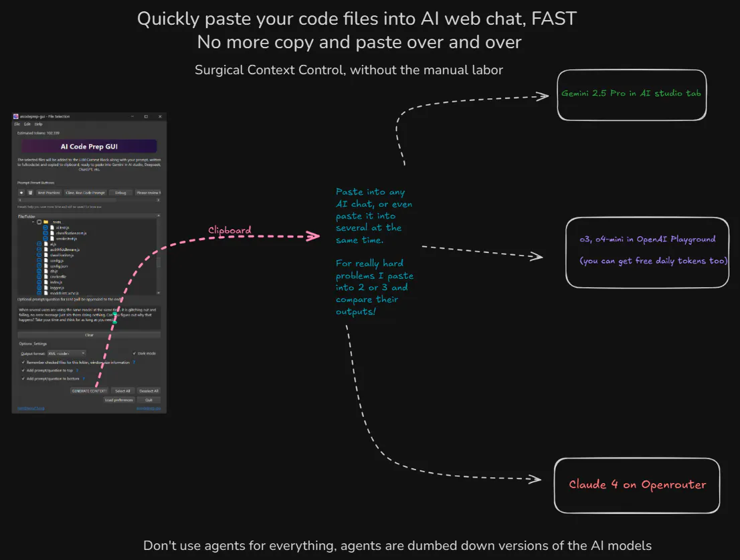Click the GENERATE CONTEXT! button
740x560 pixels.
point(89,391)
